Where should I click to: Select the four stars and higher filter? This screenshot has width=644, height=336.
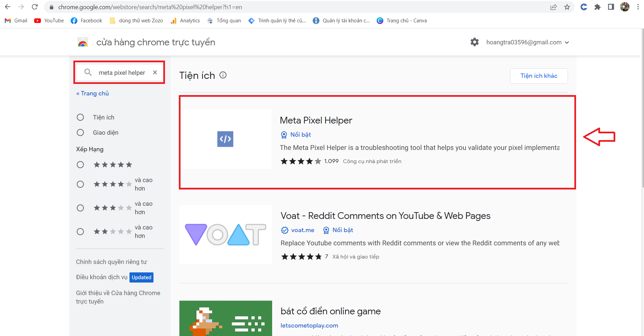point(80,184)
